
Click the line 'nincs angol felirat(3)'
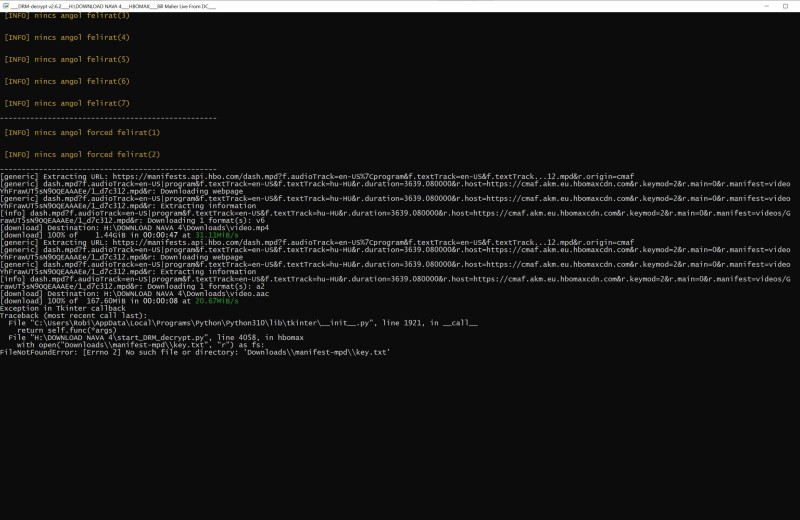point(67,16)
